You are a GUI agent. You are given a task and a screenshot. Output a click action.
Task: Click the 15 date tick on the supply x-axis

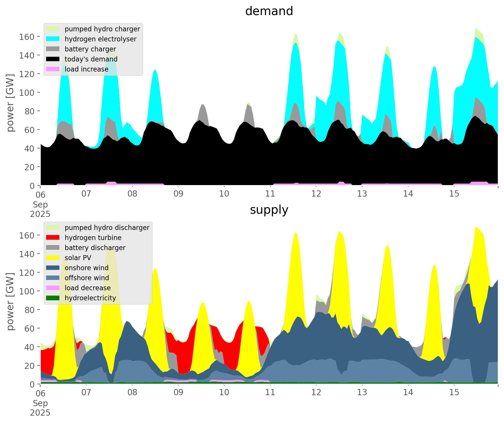(x=454, y=393)
